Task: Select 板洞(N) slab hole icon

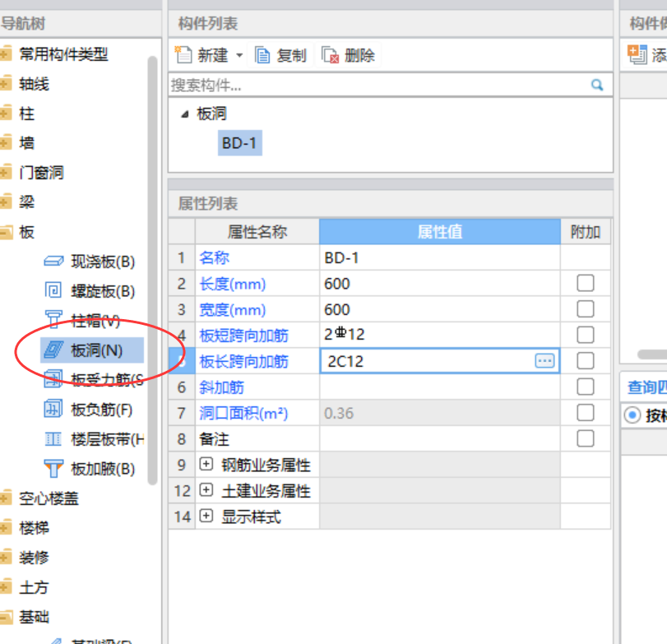Action: [x=53, y=350]
